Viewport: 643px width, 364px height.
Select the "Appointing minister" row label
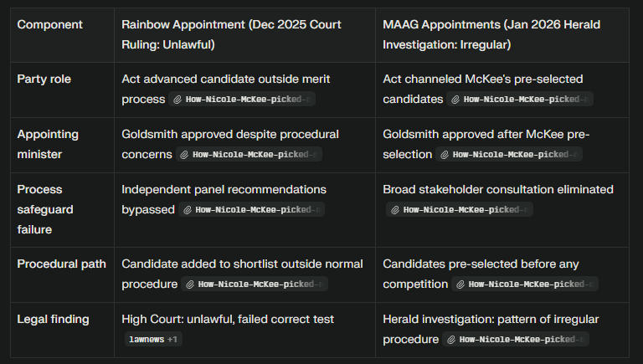tap(48, 144)
